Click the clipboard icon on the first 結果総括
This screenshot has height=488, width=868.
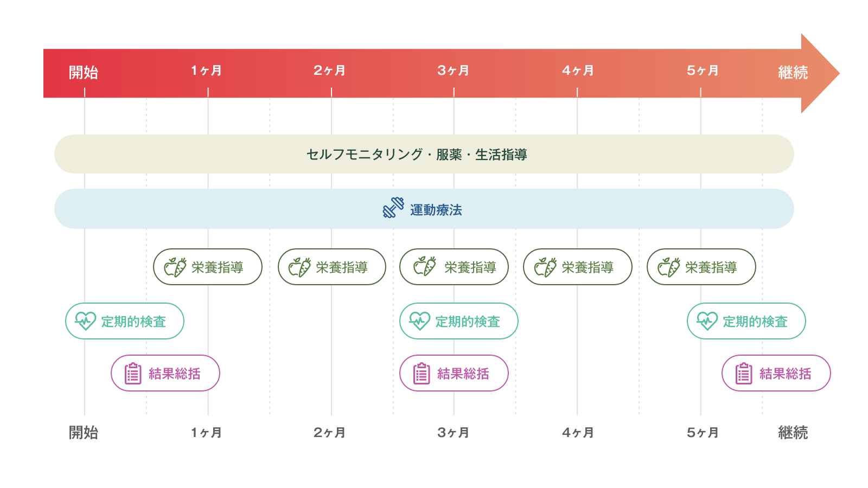coord(133,374)
